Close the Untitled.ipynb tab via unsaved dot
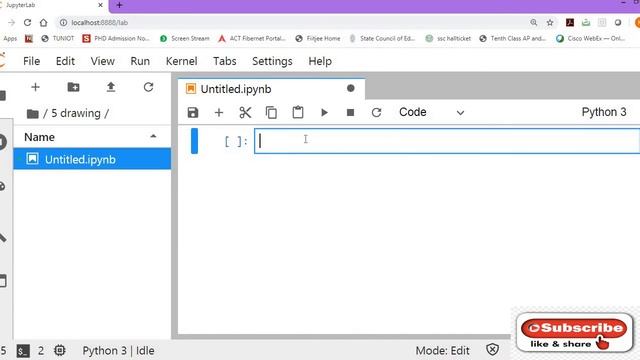The width and height of the screenshot is (640, 360). 351,88
